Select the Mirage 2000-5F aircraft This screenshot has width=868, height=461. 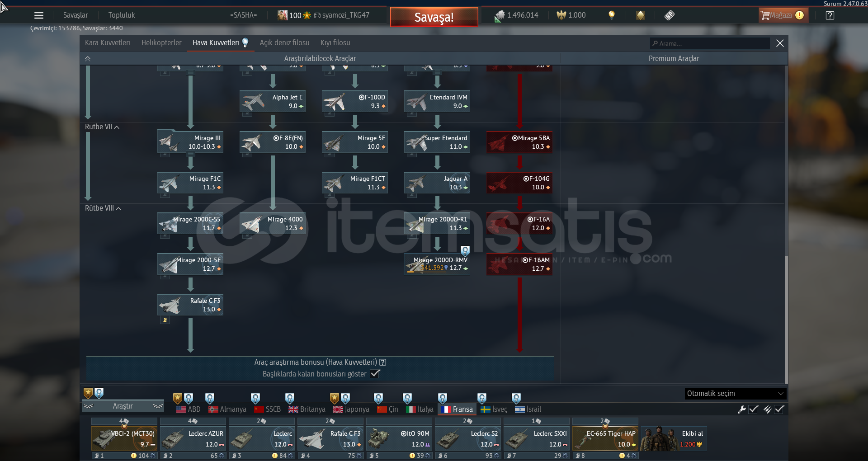(190, 264)
